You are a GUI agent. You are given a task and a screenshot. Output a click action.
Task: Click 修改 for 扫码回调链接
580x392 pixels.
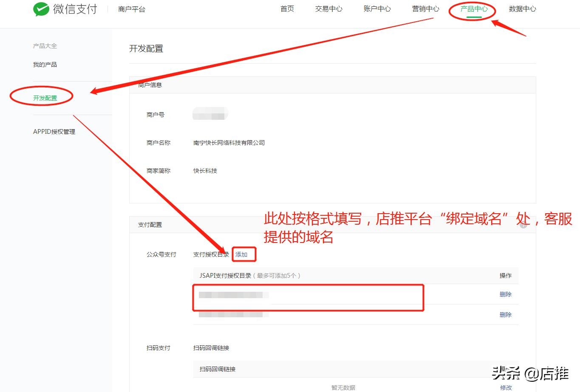point(506,387)
